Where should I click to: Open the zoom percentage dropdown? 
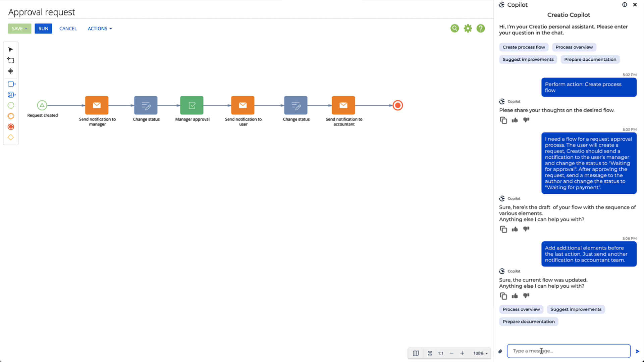(x=480, y=353)
